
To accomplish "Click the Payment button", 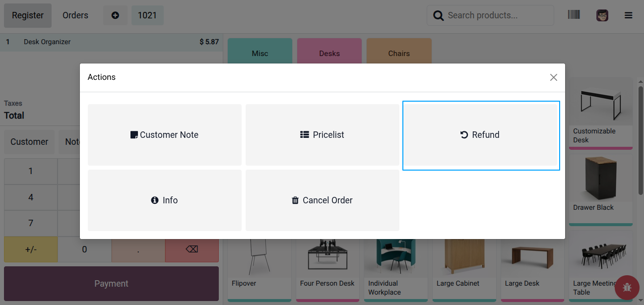I will click(111, 284).
